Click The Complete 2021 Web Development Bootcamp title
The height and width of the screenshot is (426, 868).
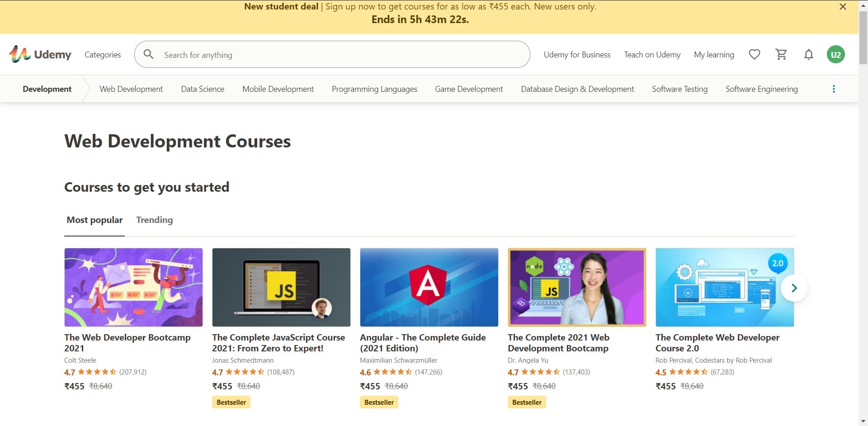click(x=558, y=343)
